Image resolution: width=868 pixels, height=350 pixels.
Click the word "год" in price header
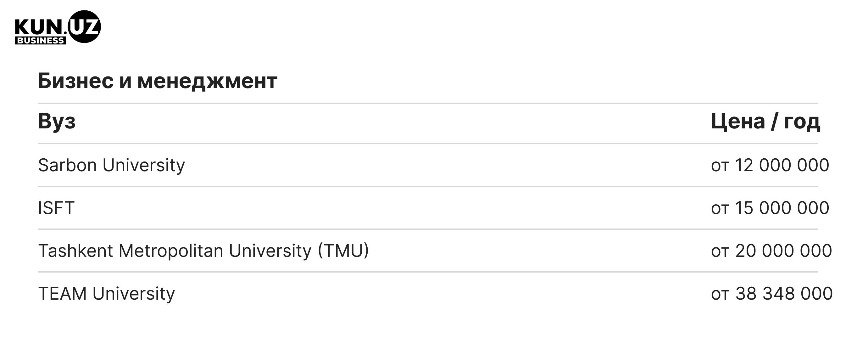pos(802,122)
